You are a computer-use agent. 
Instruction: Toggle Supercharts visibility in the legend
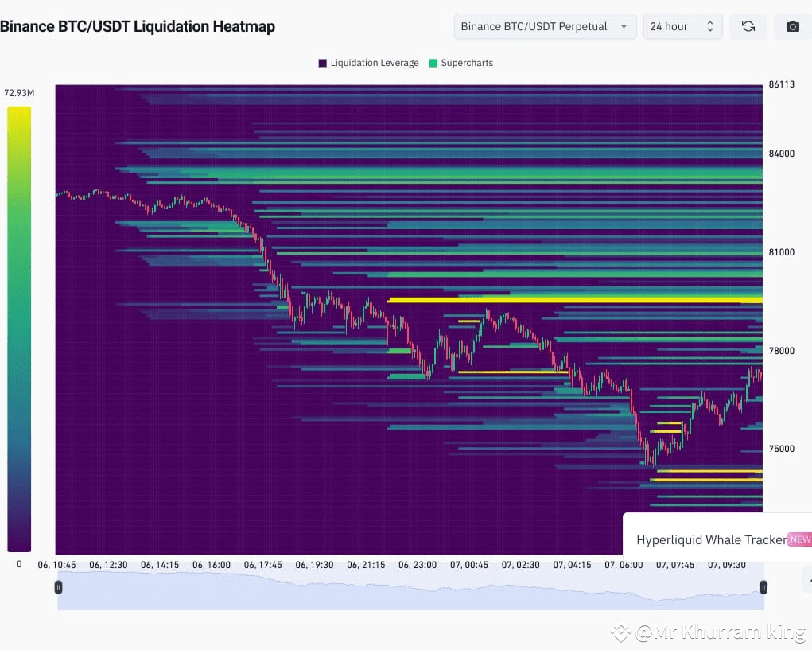point(460,63)
